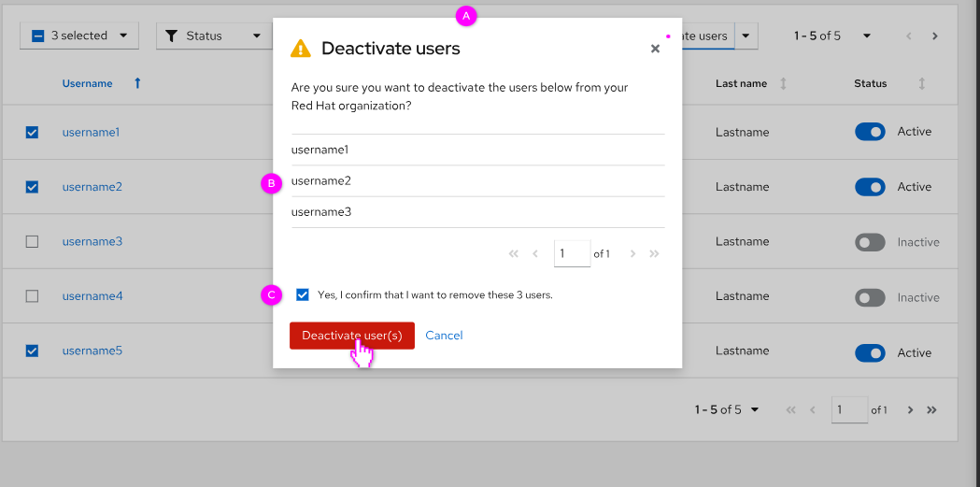
Task: Sort by the Last name column
Action: pyautogui.click(x=783, y=84)
